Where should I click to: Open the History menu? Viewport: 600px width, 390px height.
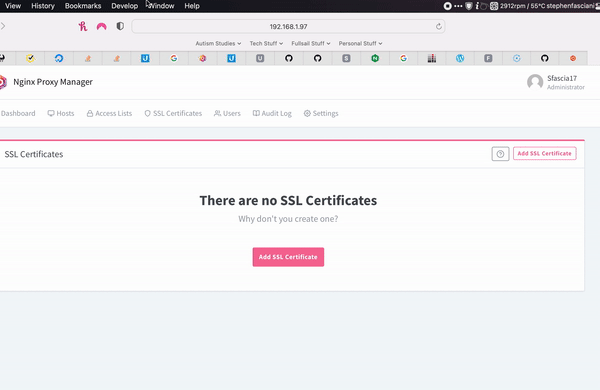pos(43,6)
